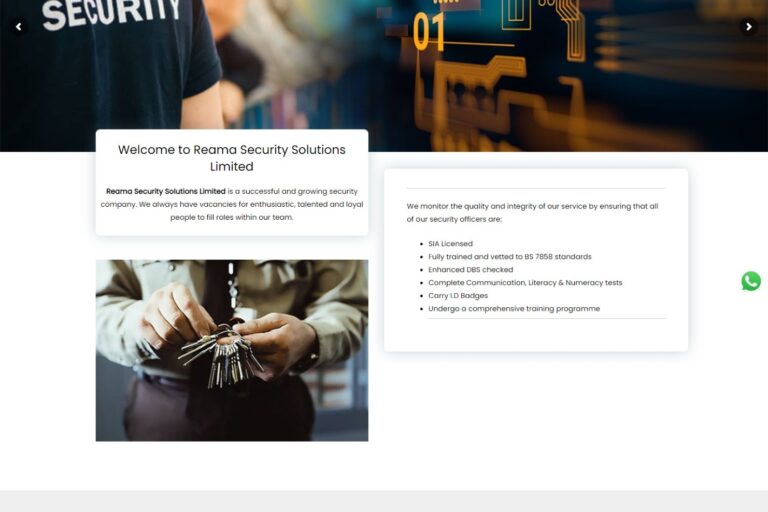Open the photo of hands holding keys
The image size is (768, 512).
pyautogui.click(x=232, y=350)
